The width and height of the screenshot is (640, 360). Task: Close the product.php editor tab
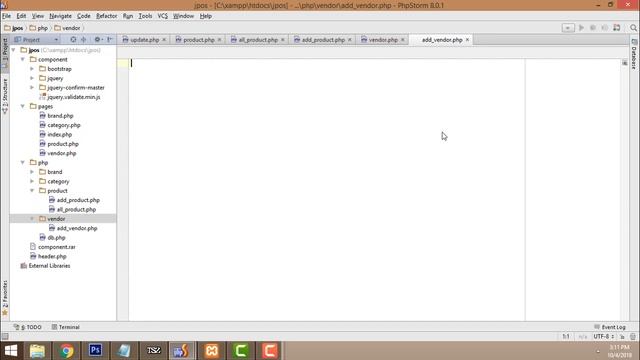click(x=219, y=40)
